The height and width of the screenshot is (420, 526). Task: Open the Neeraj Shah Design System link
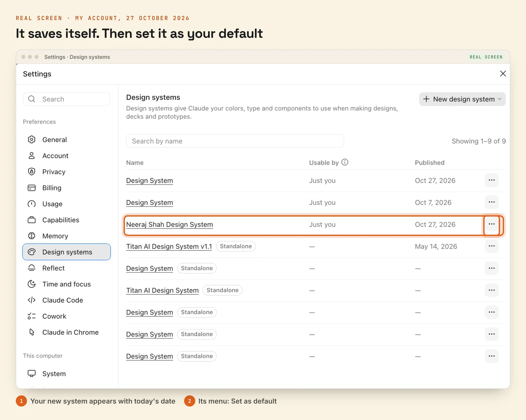point(170,224)
